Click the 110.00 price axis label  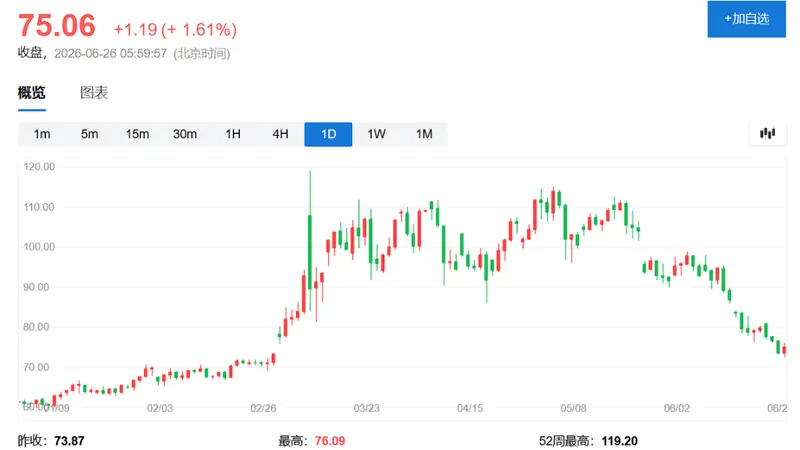(39, 207)
